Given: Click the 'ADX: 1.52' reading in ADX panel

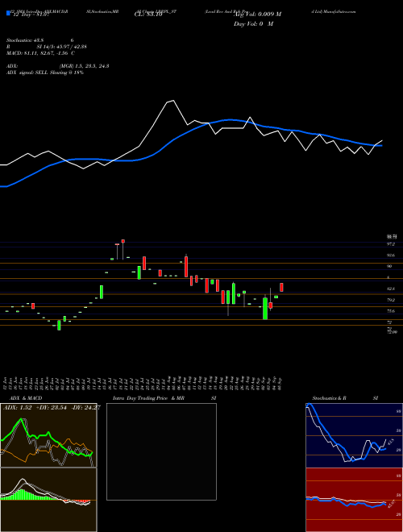Looking at the screenshot, I should pyautogui.click(x=17, y=408).
